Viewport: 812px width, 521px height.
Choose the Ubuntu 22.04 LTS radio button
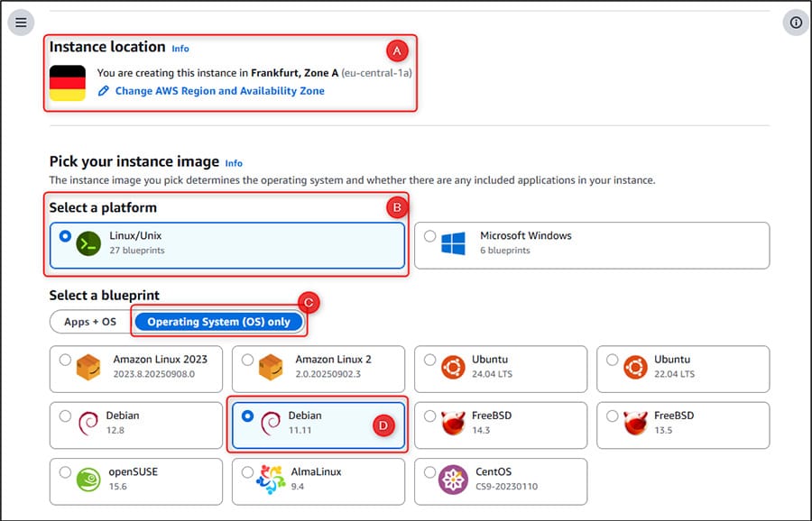pyautogui.click(x=613, y=361)
